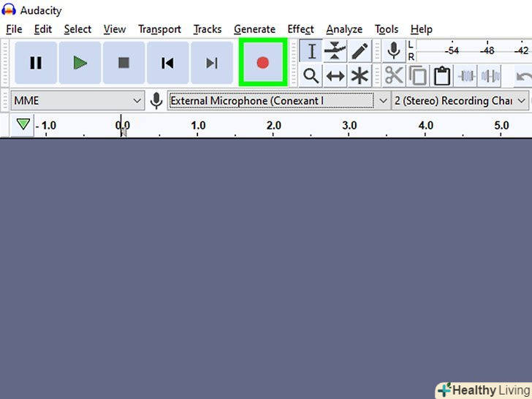Image resolution: width=532 pixels, height=399 pixels.
Task: Open the External Microphone recording device dropdown
Action: pyautogui.click(x=279, y=101)
